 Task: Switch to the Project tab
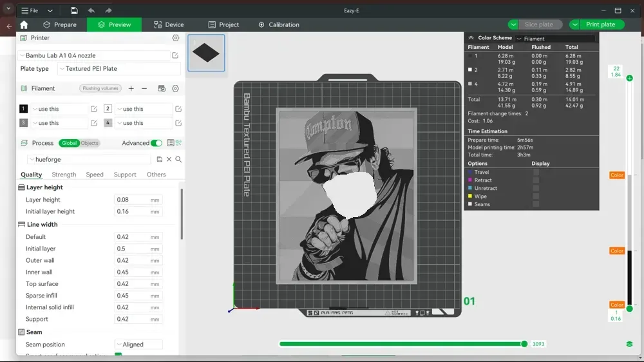tap(223, 24)
